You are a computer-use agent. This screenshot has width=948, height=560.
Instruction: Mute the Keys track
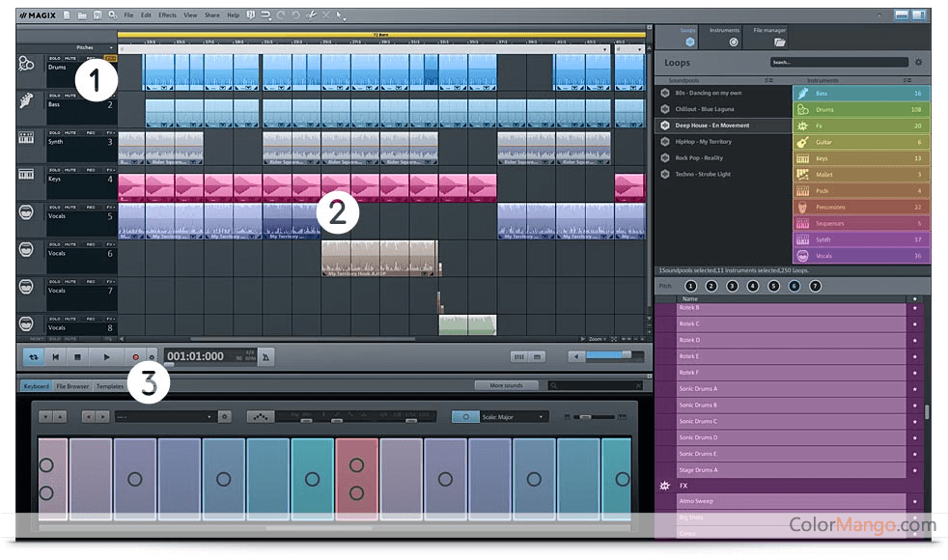tap(70, 170)
